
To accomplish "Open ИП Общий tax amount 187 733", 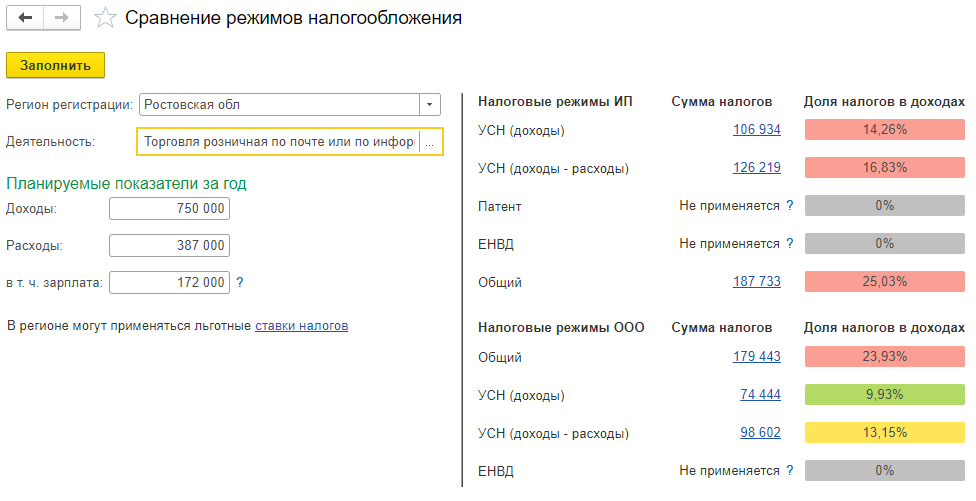I will click(x=756, y=281).
